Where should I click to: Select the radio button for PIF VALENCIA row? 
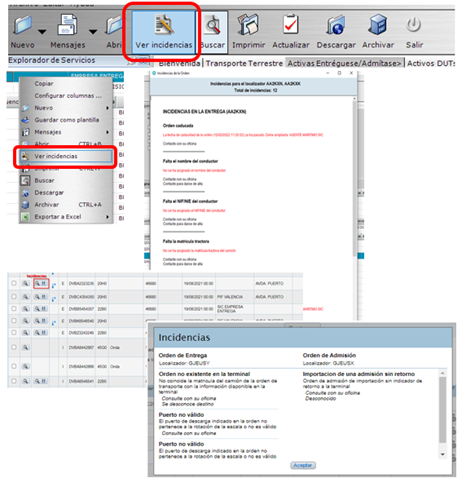(14, 297)
